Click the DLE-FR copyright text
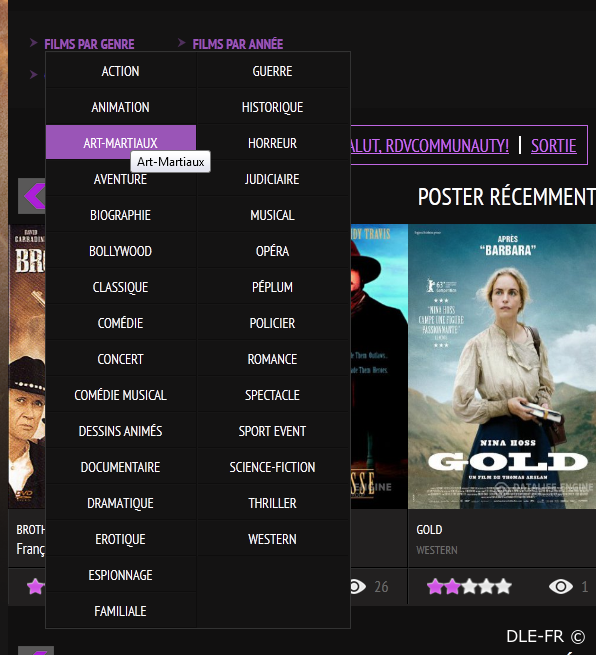Screen dimensions: 596x655 tap(545, 637)
